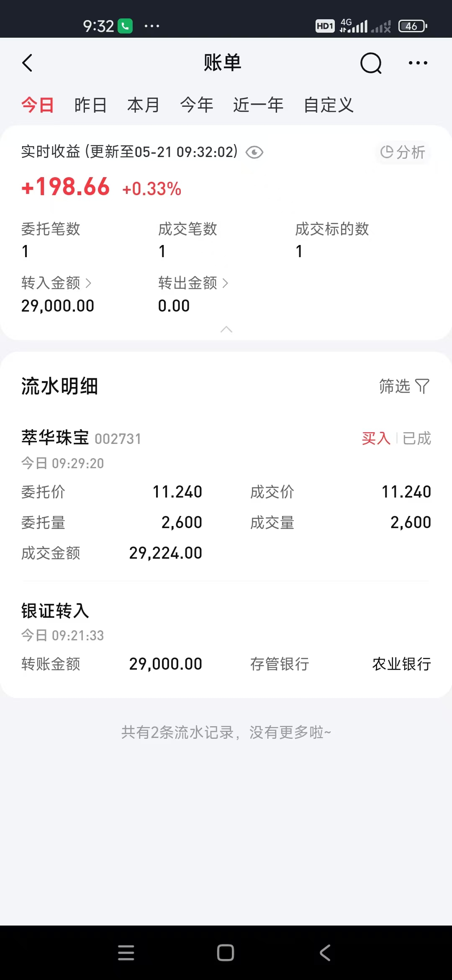This screenshot has width=452, height=980.
Task: Expand 转入金额 details arrow
Action: 88,283
